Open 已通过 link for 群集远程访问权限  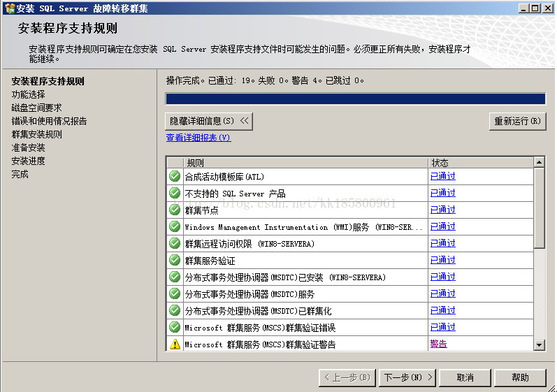tap(442, 243)
